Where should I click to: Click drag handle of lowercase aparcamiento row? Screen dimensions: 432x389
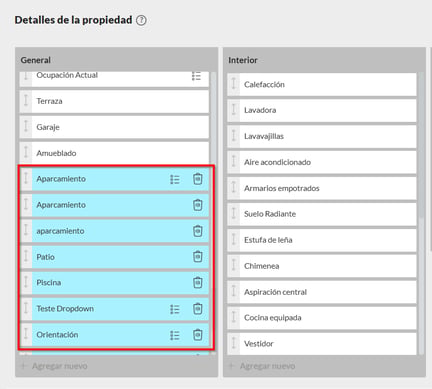[26, 231]
